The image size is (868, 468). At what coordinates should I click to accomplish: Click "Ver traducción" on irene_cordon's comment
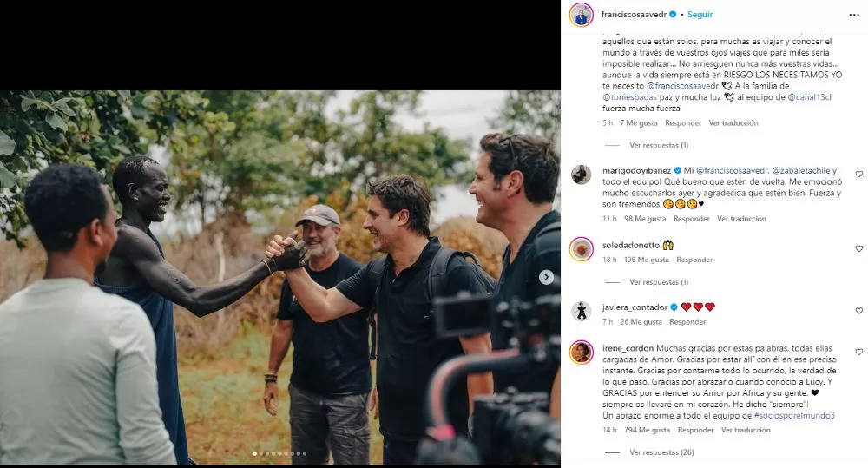(x=746, y=430)
